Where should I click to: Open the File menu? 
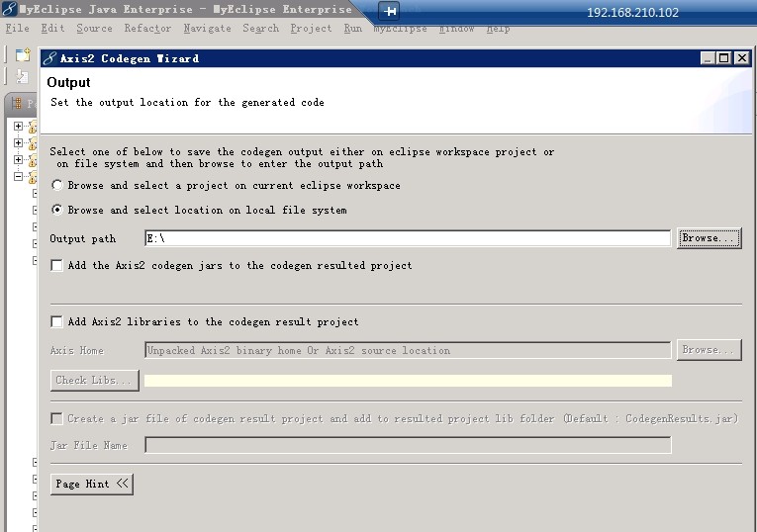pos(18,29)
